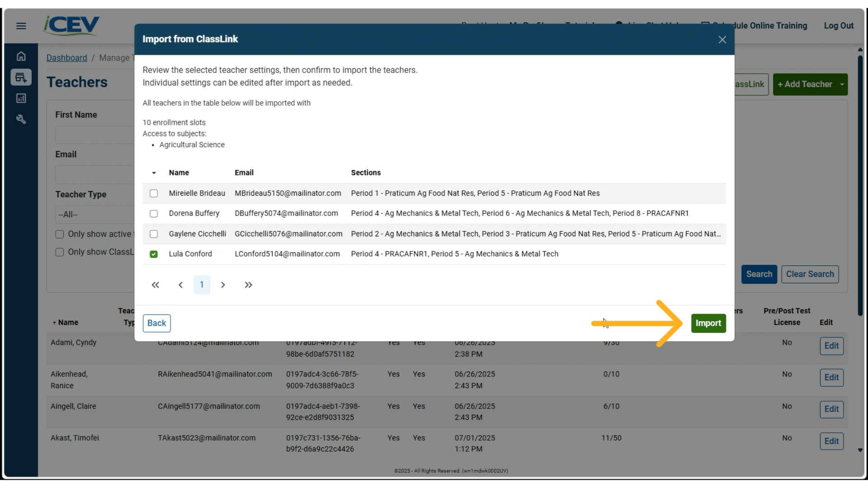Toggle Only show active checkbox
Screen dimensions: 868x488
[60, 234]
